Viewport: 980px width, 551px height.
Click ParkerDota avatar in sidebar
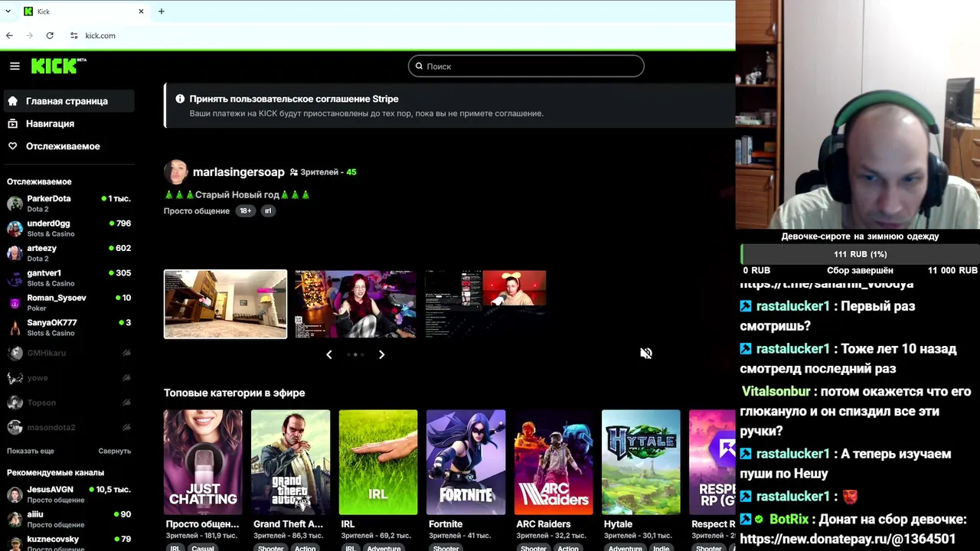[x=15, y=204]
